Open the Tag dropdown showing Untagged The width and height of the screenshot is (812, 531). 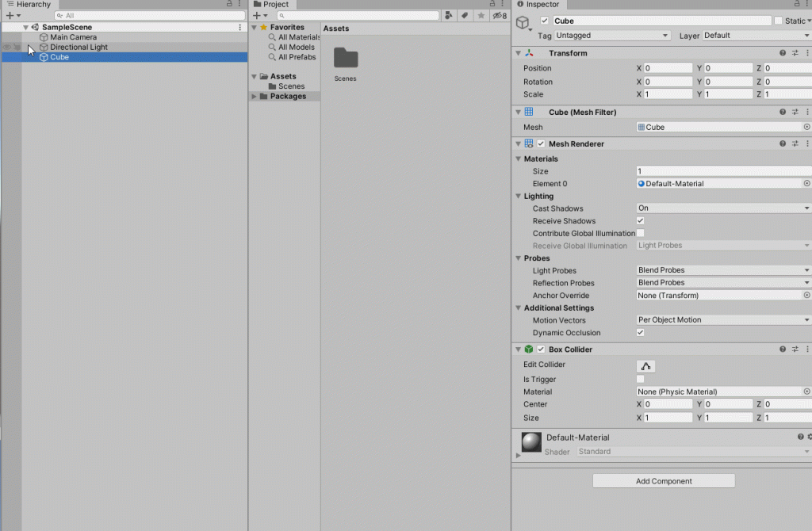[x=611, y=36]
